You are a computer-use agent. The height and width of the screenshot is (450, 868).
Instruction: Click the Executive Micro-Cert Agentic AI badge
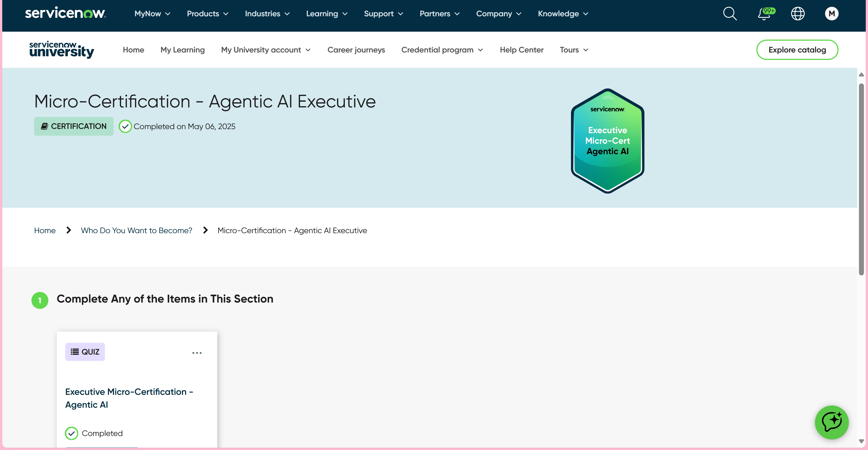pos(607,141)
